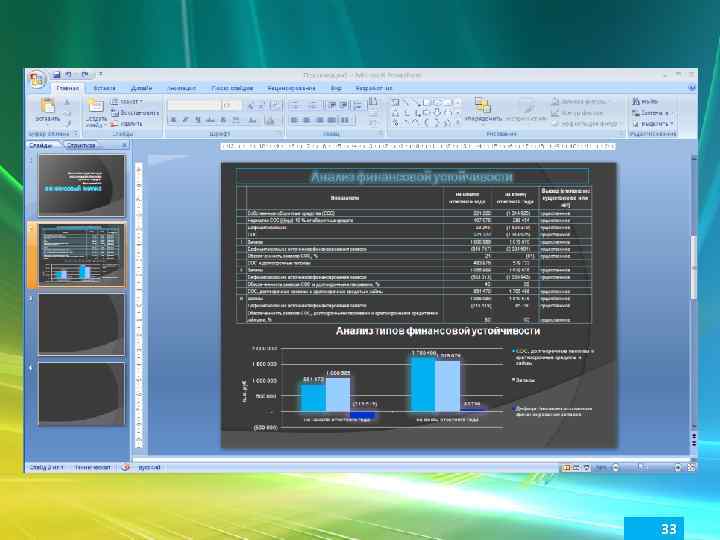Open Font group dialog launcher

(x=280, y=134)
